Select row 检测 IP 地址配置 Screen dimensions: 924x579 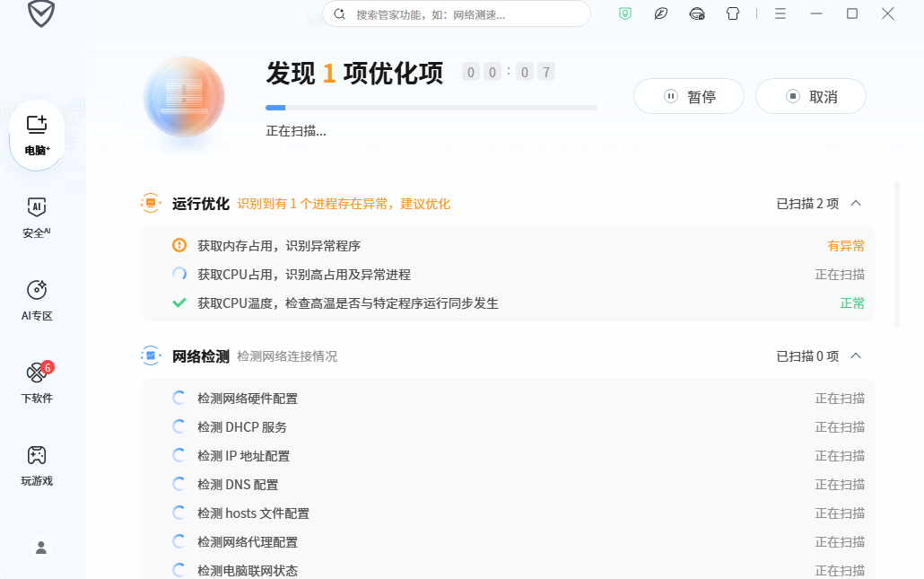[508, 456]
